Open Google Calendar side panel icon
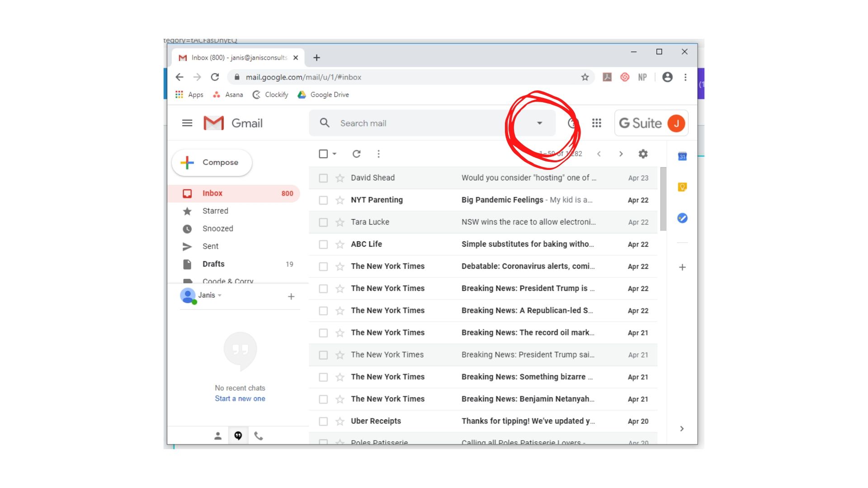This screenshot has height=488, width=868. [682, 156]
